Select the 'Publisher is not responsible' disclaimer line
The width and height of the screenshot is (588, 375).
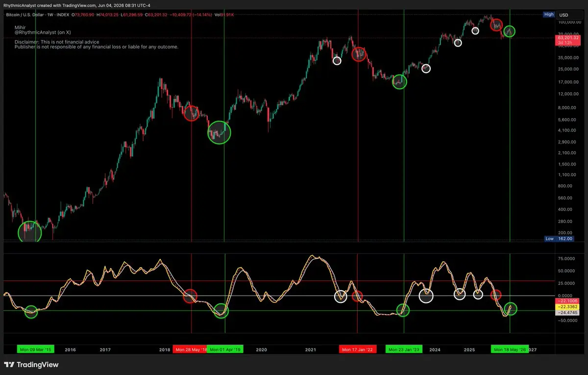point(97,47)
